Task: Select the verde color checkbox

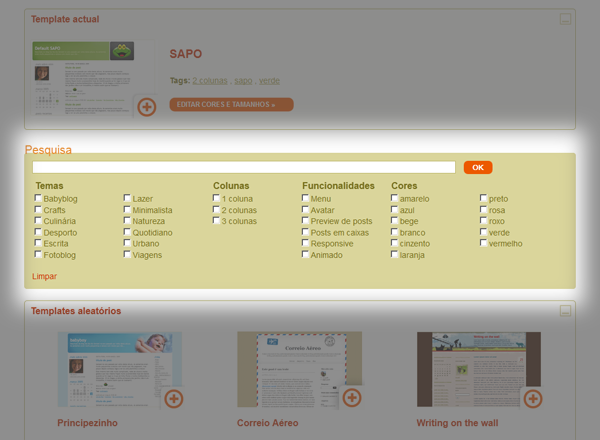Action: 483,232
